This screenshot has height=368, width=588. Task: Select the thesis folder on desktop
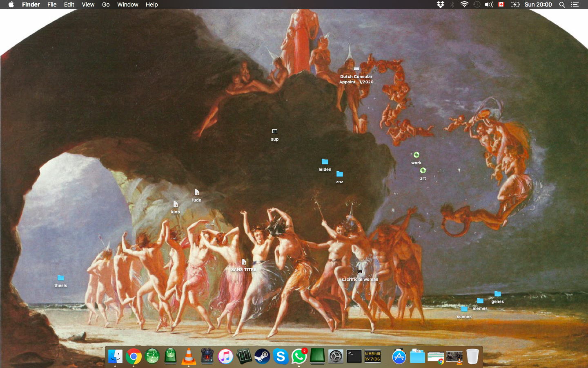point(61,278)
